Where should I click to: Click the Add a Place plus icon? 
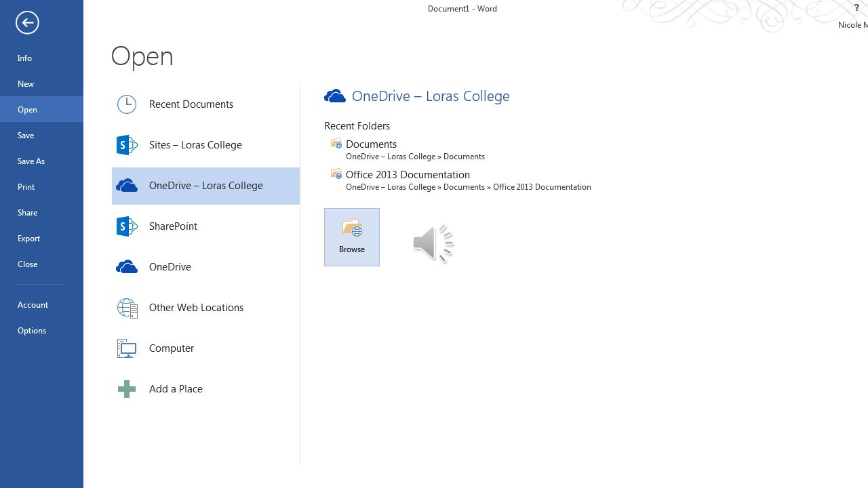tap(127, 389)
